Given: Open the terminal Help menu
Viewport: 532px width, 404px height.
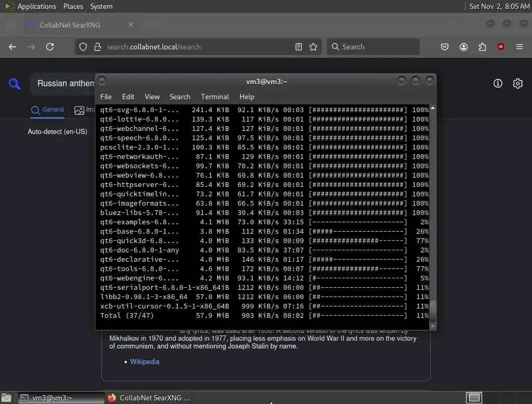Looking at the screenshot, I should [x=247, y=97].
